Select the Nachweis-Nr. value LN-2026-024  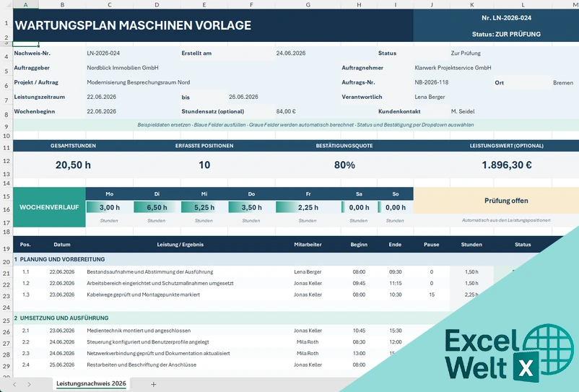103,53
